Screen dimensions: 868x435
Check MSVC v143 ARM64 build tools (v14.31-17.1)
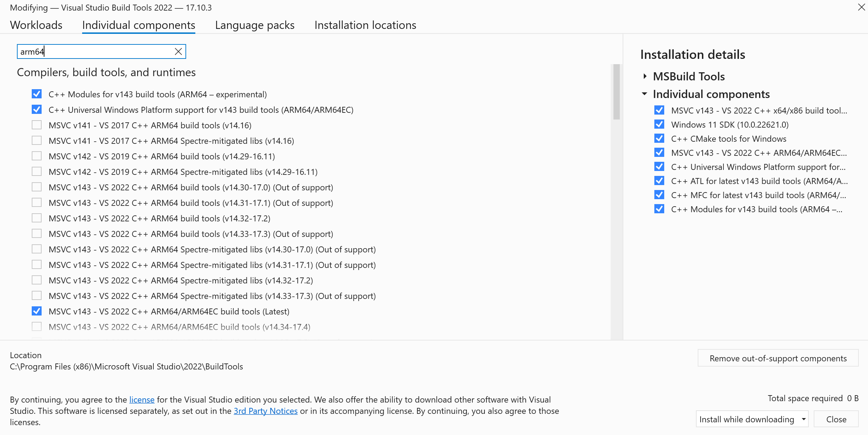[x=37, y=203]
